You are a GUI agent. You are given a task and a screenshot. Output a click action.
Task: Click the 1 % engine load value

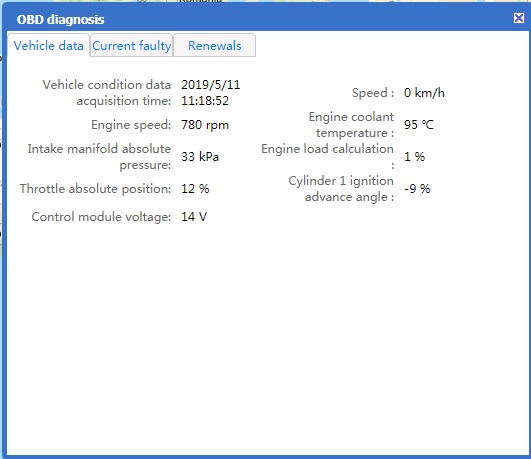coord(414,157)
